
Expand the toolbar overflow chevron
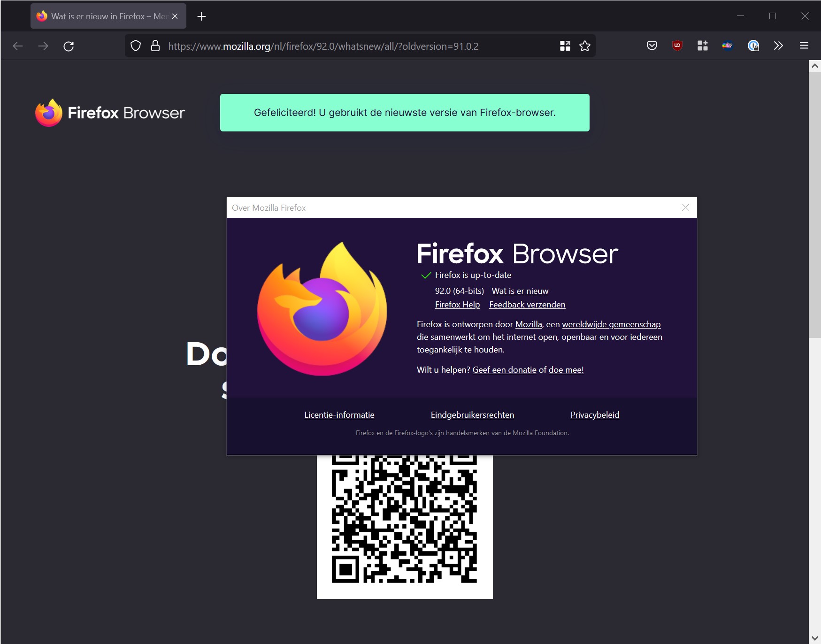click(x=778, y=46)
